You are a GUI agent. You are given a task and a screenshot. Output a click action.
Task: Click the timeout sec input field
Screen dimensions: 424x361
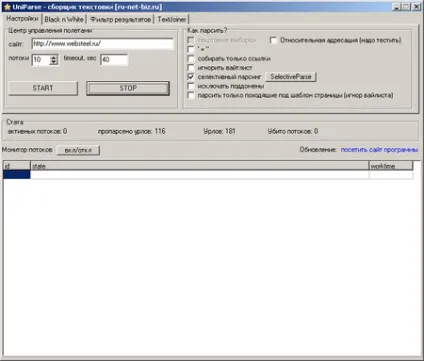pos(114,60)
